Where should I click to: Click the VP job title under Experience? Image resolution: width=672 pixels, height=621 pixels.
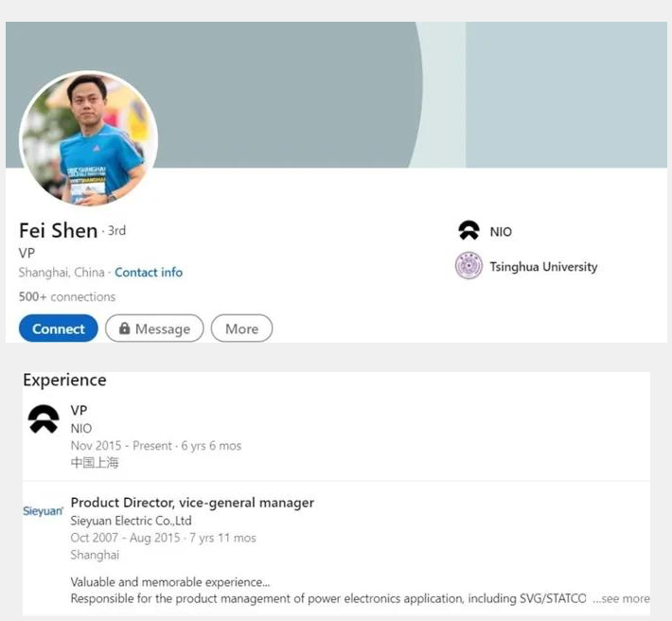click(80, 411)
